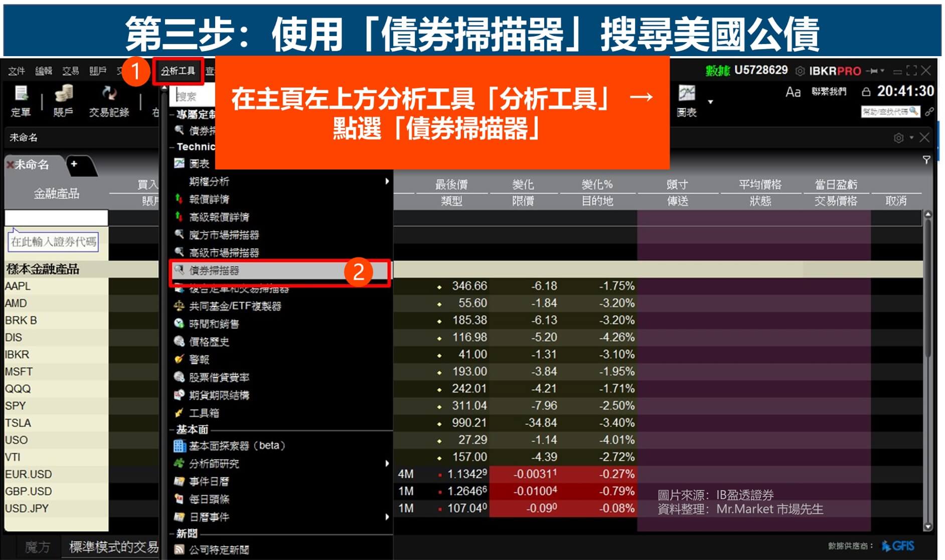Screen dimensions: 945x560
Task: Click the 聯繫我們 link
Action: (829, 91)
